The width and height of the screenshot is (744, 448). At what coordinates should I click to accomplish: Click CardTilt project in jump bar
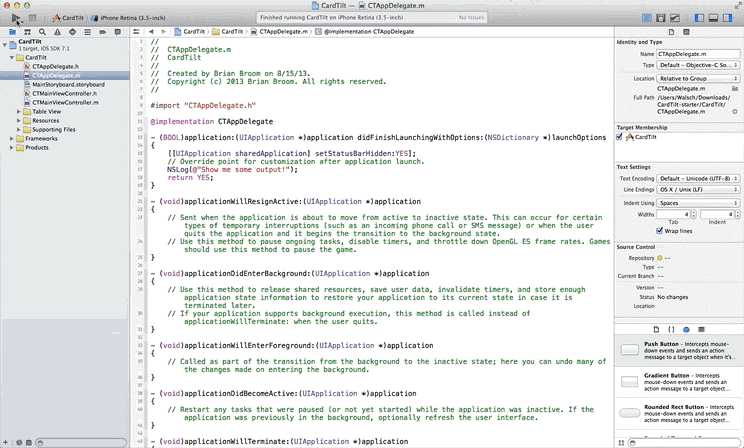point(190,32)
